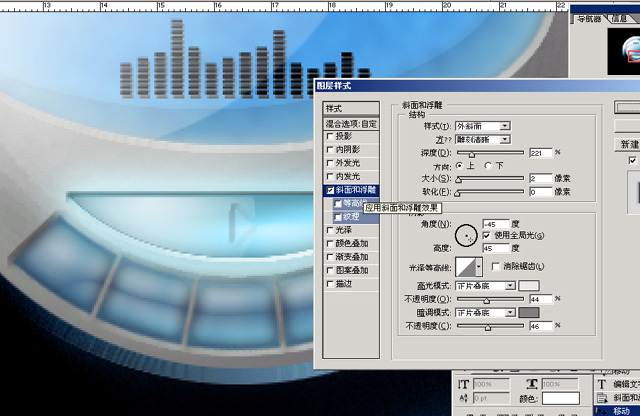Click the baseline shift icon

[463, 398]
